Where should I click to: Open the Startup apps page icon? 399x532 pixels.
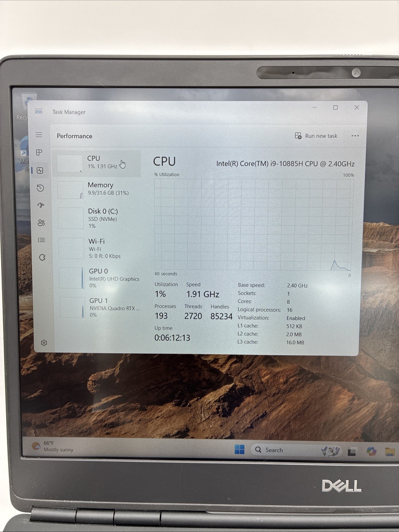41,205
